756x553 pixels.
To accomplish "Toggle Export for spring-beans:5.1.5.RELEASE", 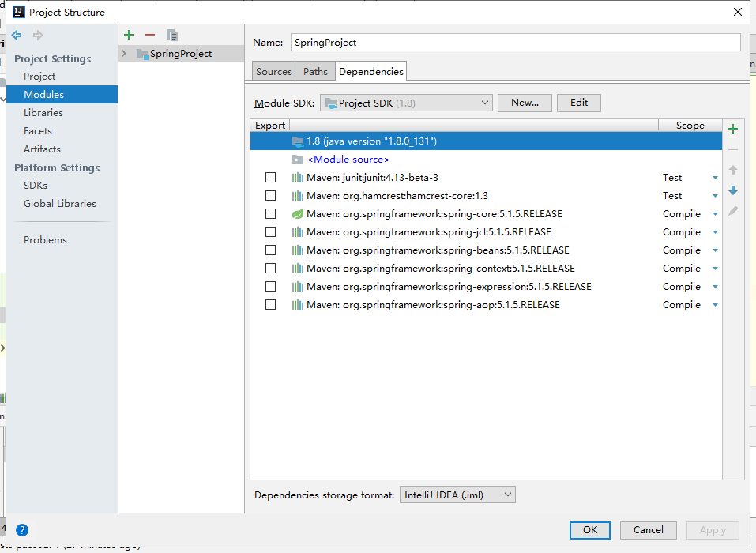I will pos(270,250).
